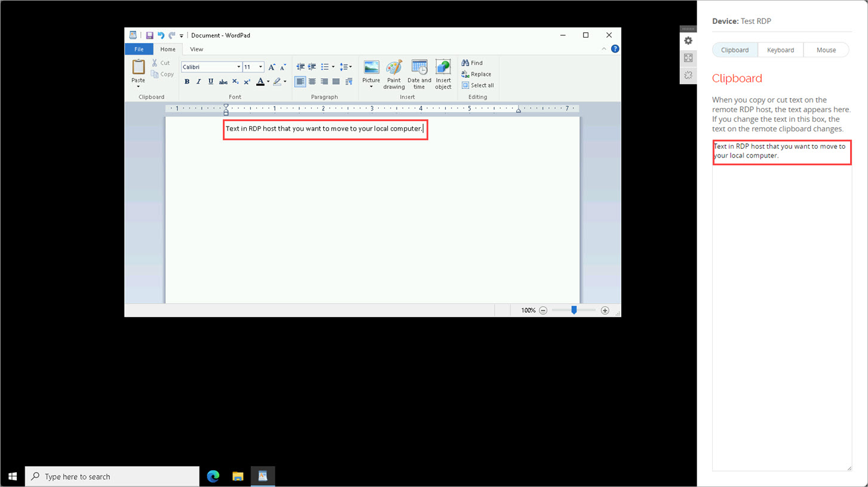Enter fullscreen mode from the side panel

tap(688, 58)
